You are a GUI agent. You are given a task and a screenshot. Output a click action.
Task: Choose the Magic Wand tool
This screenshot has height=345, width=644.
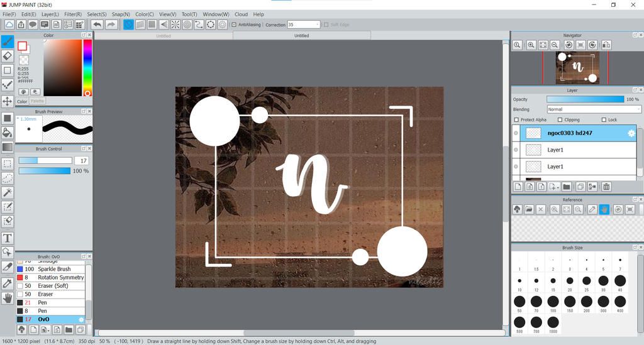point(8,192)
